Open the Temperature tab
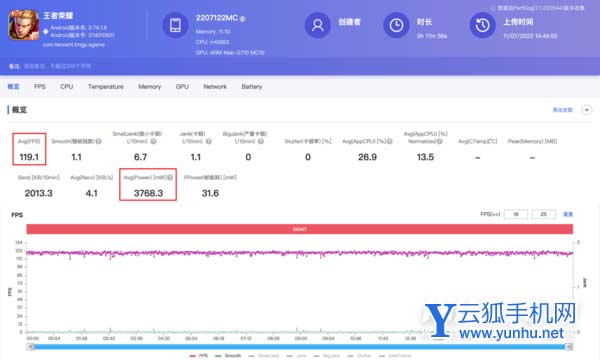Viewport: 600px width, 360px height. click(x=106, y=86)
